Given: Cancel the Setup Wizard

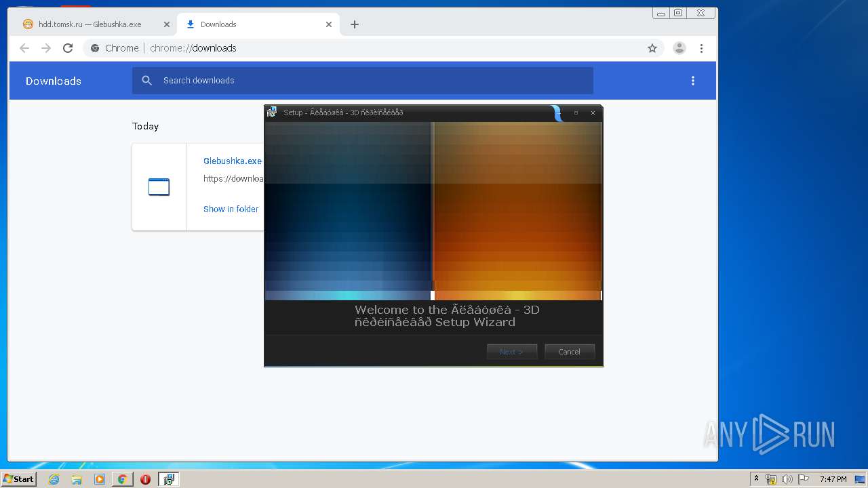Looking at the screenshot, I should 570,352.
